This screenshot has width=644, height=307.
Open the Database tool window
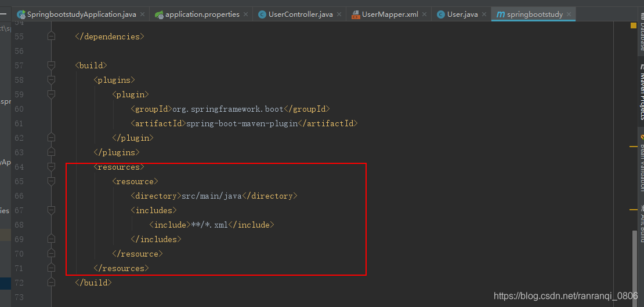[x=641, y=32]
